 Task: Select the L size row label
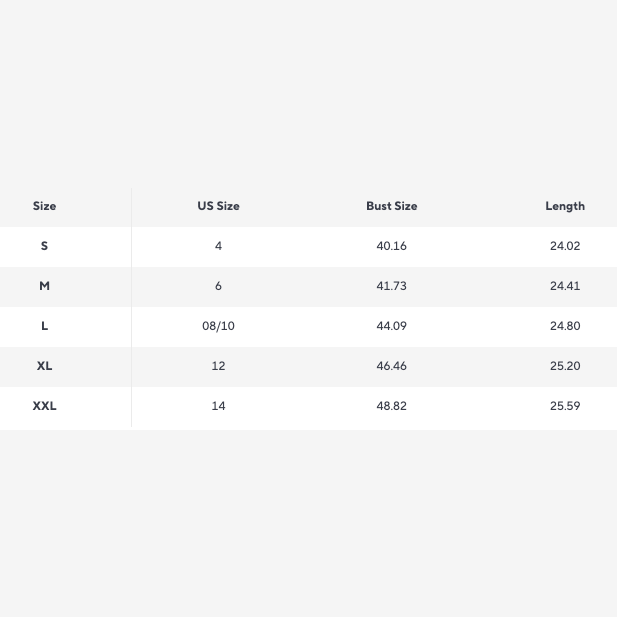44,326
